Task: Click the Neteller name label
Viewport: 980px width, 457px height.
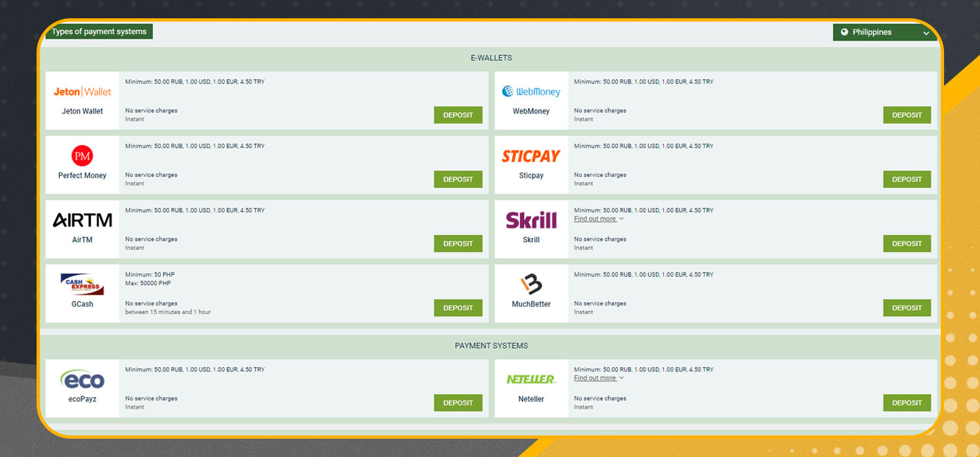Action: click(x=531, y=399)
